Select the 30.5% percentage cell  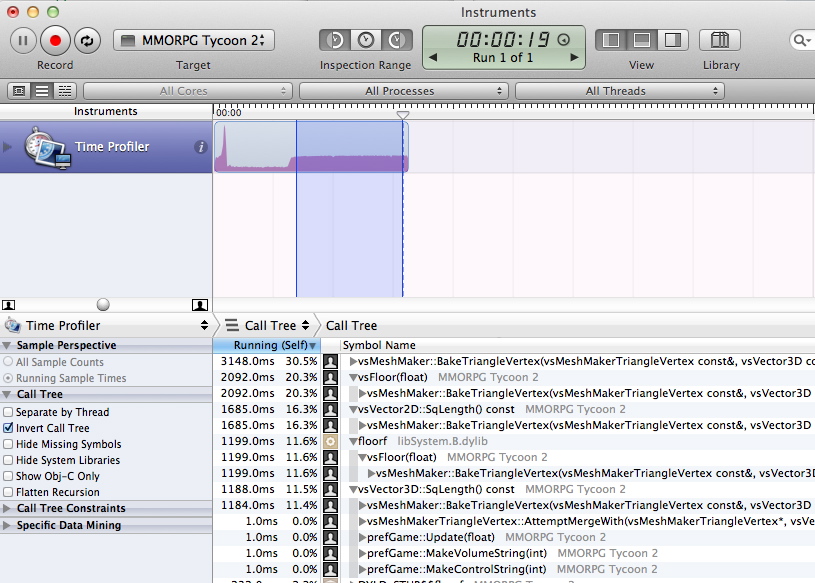coord(301,361)
